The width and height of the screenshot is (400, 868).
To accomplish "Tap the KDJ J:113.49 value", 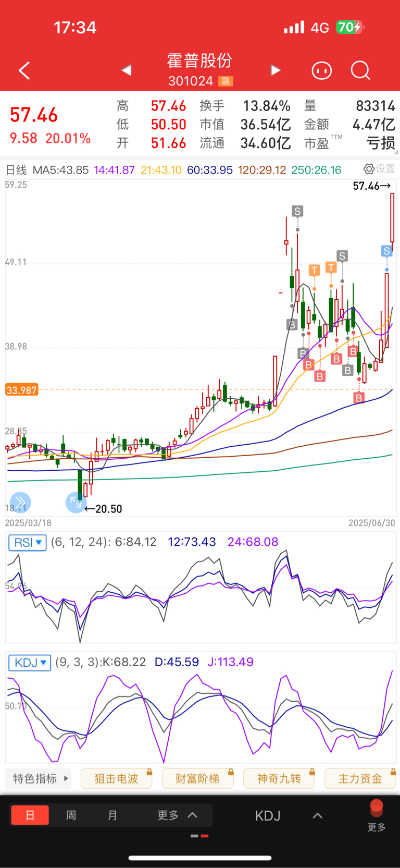I will point(231,662).
